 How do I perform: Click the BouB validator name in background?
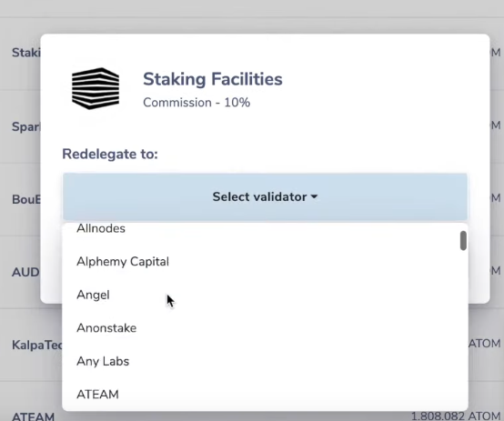click(26, 199)
